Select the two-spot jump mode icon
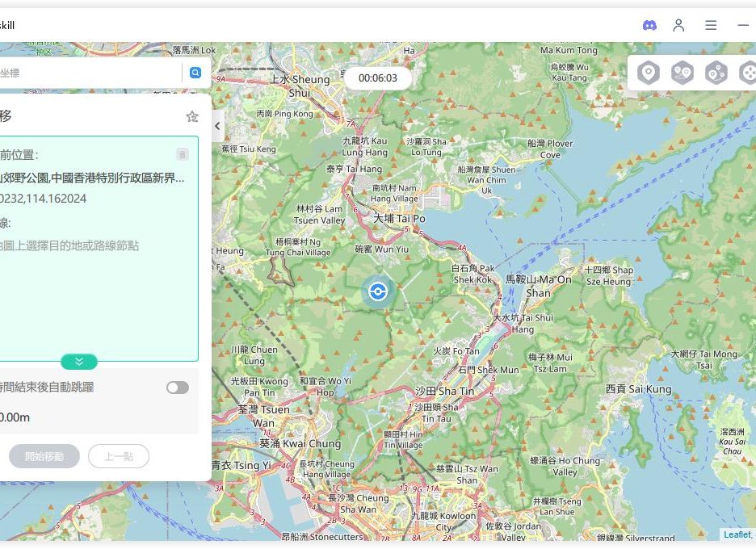The width and height of the screenshot is (756, 549). click(x=682, y=73)
